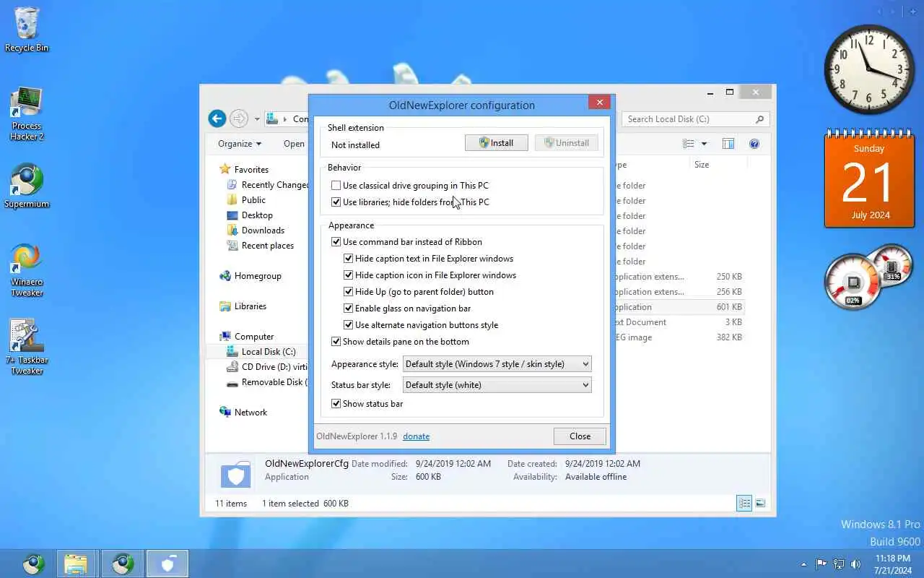This screenshot has width=924, height=578.
Task: Select the OldNewExplorer shield taskbar button
Action: (x=167, y=564)
